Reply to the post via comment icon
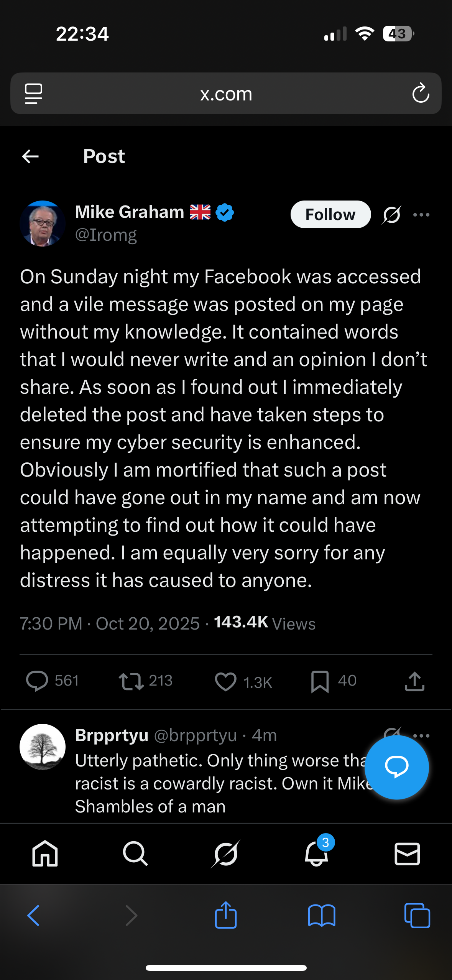The width and height of the screenshot is (452, 980). coord(37,681)
